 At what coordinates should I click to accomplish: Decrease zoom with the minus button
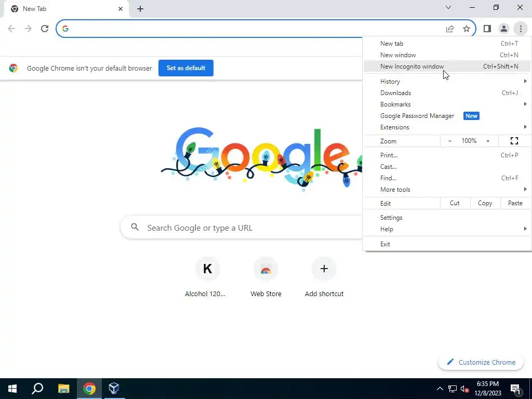pos(450,141)
